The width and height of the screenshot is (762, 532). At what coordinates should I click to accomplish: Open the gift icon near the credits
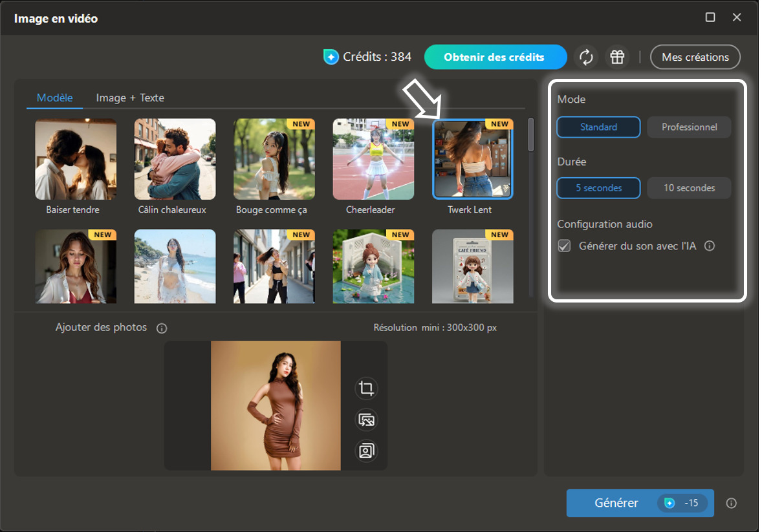pyautogui.click(x=616, y=57)
